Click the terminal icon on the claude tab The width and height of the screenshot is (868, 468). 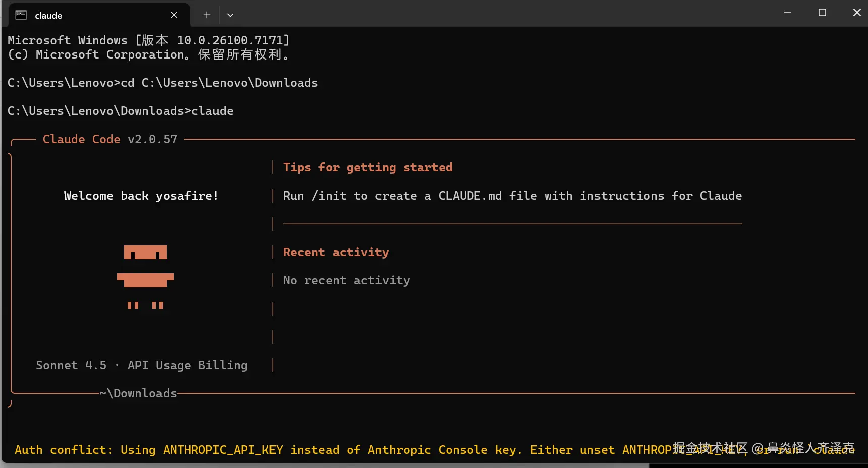[x=21, y=15]
